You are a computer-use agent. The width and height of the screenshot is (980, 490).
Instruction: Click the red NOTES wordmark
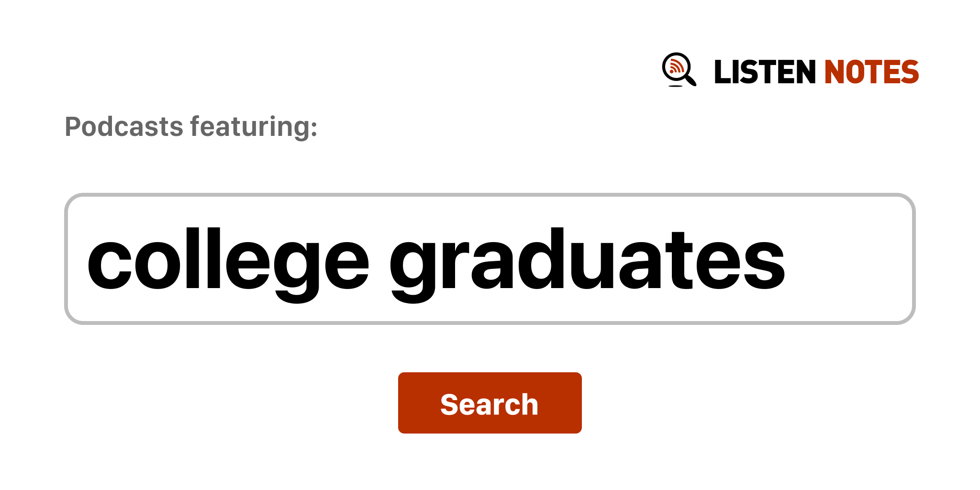tap(871, 72)
